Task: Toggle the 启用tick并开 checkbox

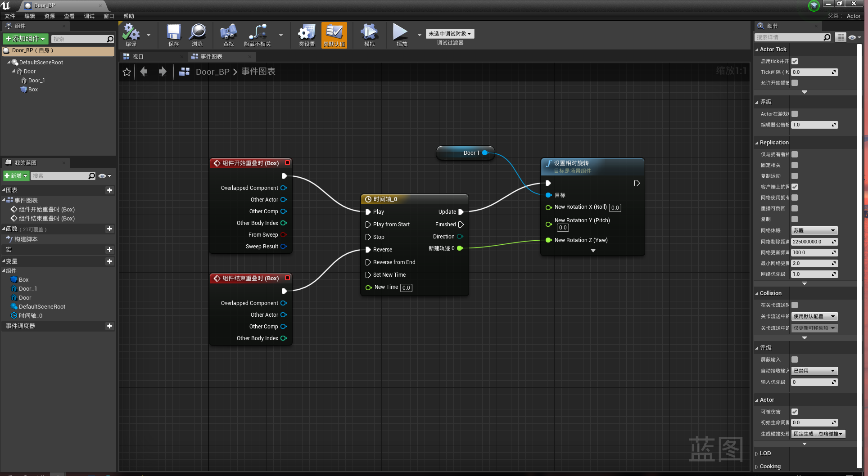Action: (795, 61)
